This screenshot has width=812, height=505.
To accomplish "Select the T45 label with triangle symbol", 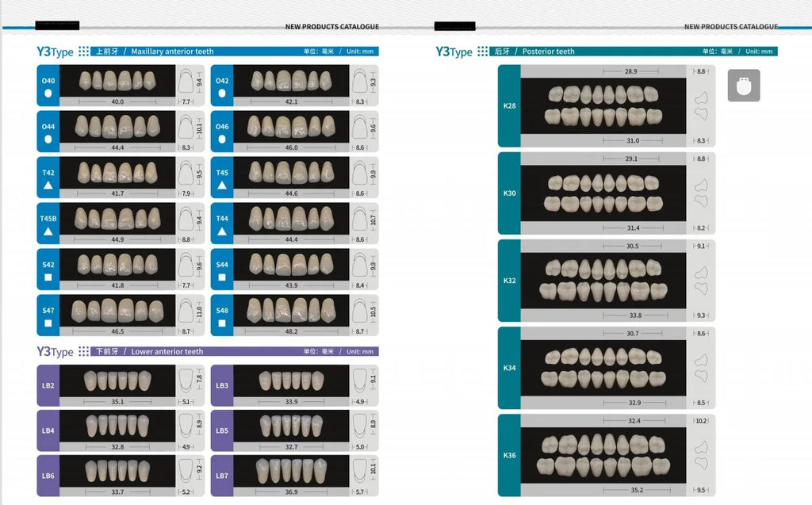I will [x=222, y=178].
